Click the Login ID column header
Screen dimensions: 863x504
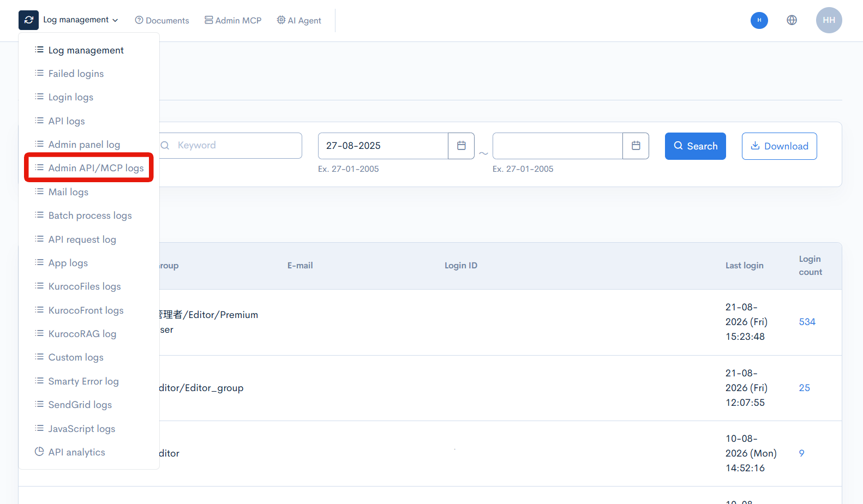[461, 266]
